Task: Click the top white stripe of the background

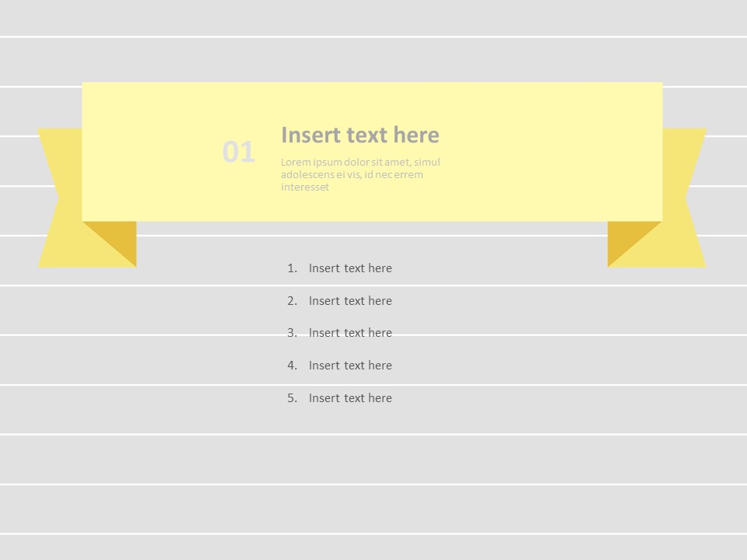Action: (373, 16)
